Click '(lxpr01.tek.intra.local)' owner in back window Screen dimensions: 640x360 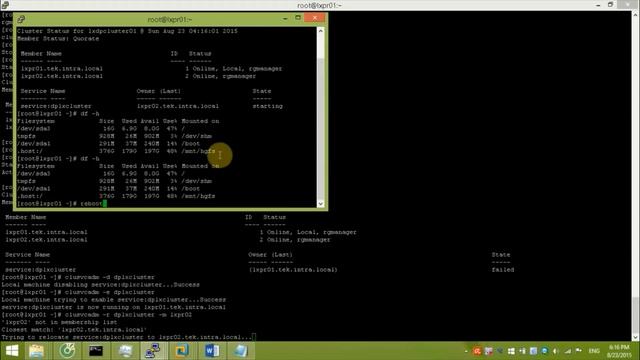point(293,270)
